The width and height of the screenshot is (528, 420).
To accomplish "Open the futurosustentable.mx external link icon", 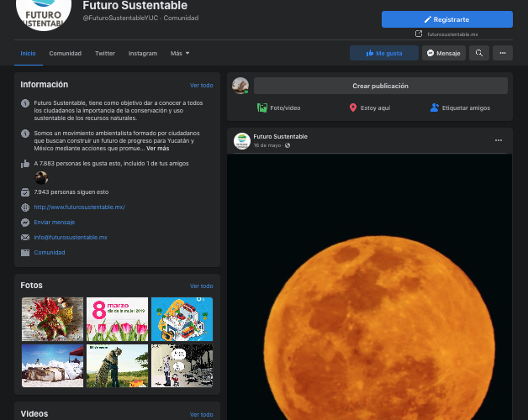I will [x=419, y=34].
